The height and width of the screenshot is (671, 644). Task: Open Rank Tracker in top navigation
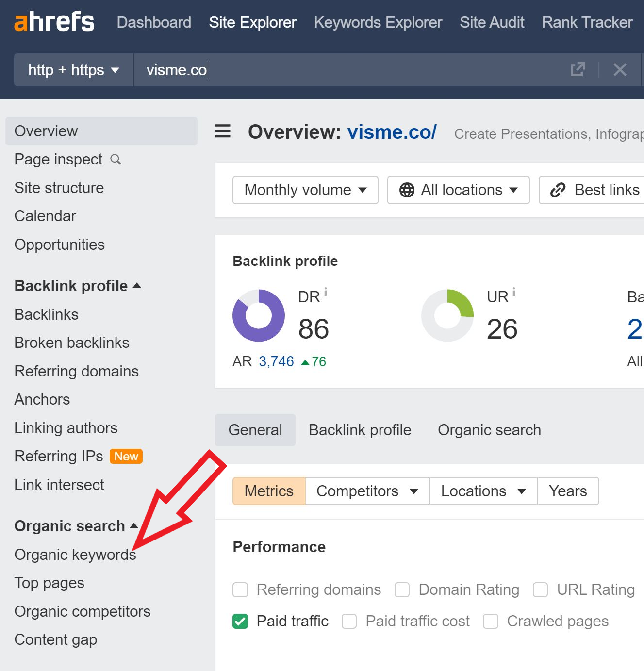click(587, 22)
